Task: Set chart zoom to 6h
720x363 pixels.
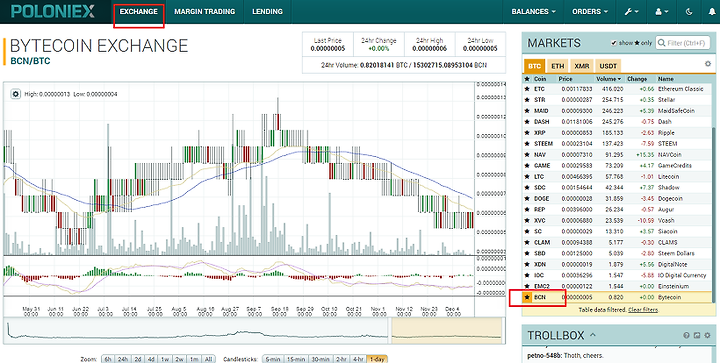Action: [107, 359]
